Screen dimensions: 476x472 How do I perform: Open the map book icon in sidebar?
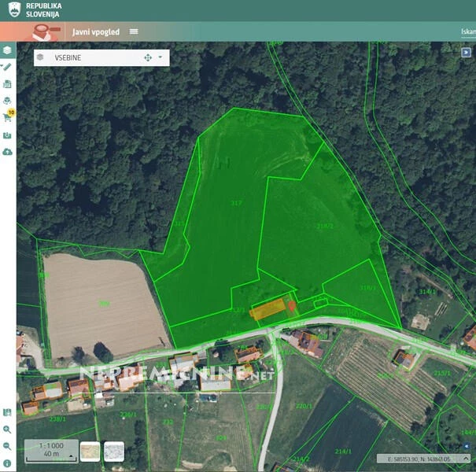tap(7, 412)
